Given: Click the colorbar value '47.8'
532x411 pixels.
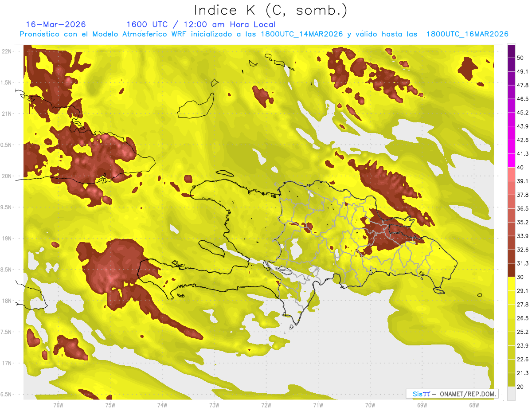Looking at the screenshot, I should 523,85.
